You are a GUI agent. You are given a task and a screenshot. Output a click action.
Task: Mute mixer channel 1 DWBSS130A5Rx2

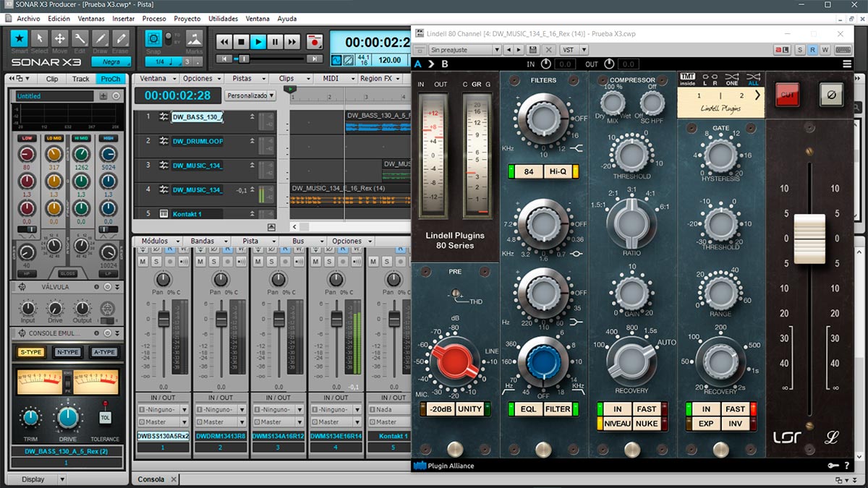[x=142, y=261]
